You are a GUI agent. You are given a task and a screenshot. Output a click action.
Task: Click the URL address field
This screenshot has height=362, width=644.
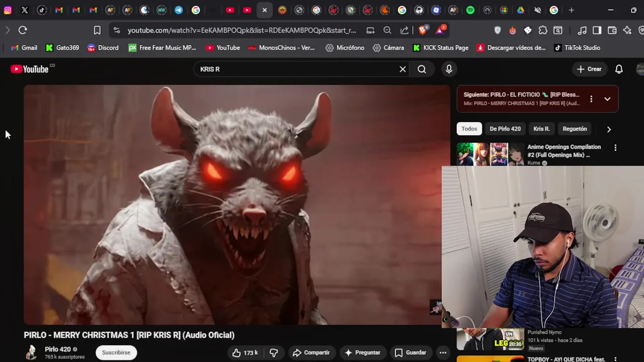click(x=242, y=30)
